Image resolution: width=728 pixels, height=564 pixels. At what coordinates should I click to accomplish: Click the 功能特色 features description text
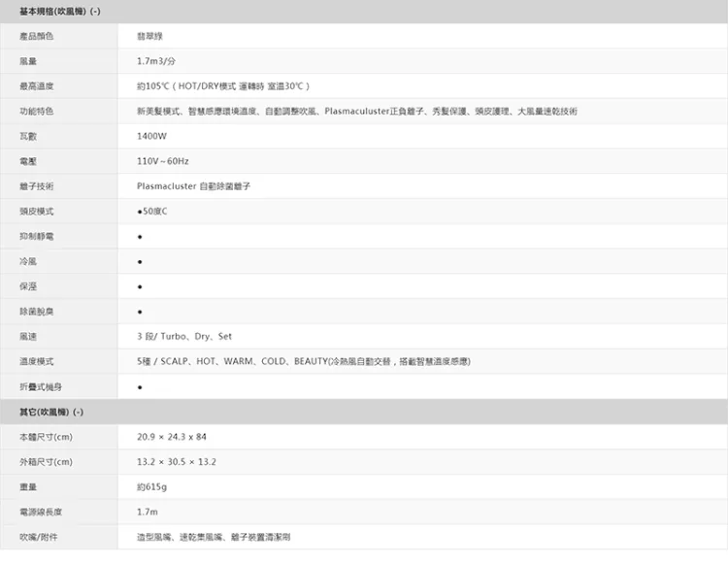pos(356,112)
